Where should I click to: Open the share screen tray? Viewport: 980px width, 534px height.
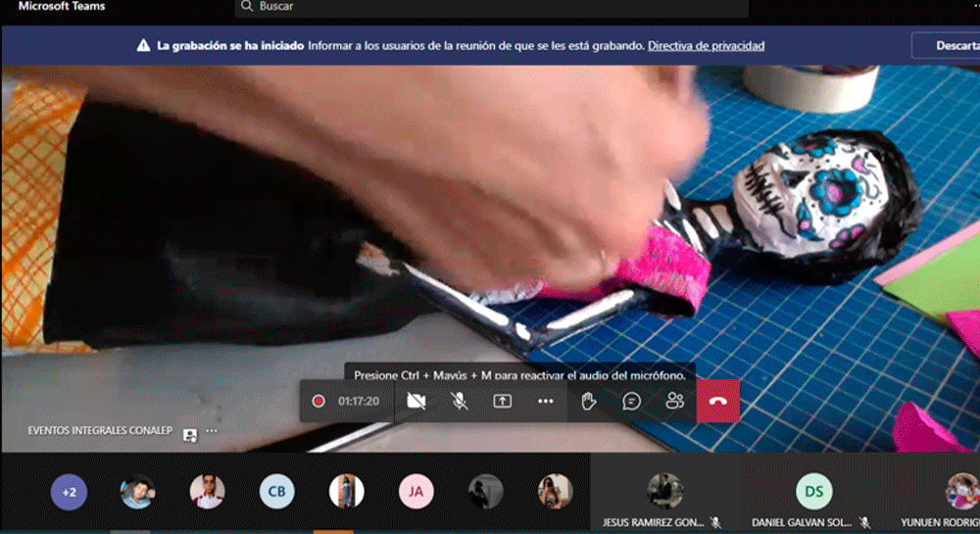point(502,401)
